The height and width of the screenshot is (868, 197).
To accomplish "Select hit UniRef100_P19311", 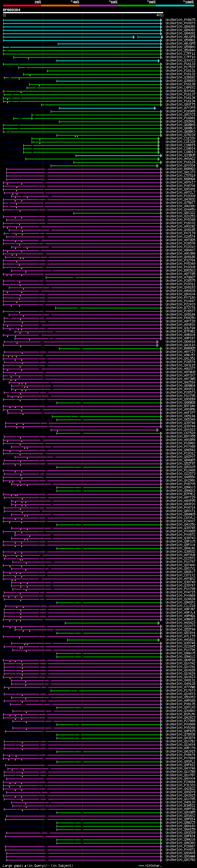I will coord(180,284).
